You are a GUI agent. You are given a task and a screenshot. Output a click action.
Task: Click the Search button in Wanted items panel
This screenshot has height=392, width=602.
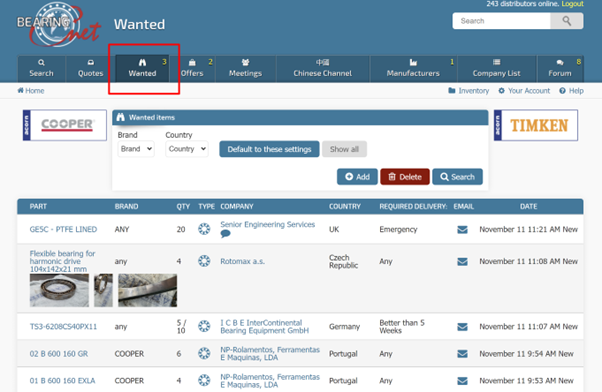point(458,177)
